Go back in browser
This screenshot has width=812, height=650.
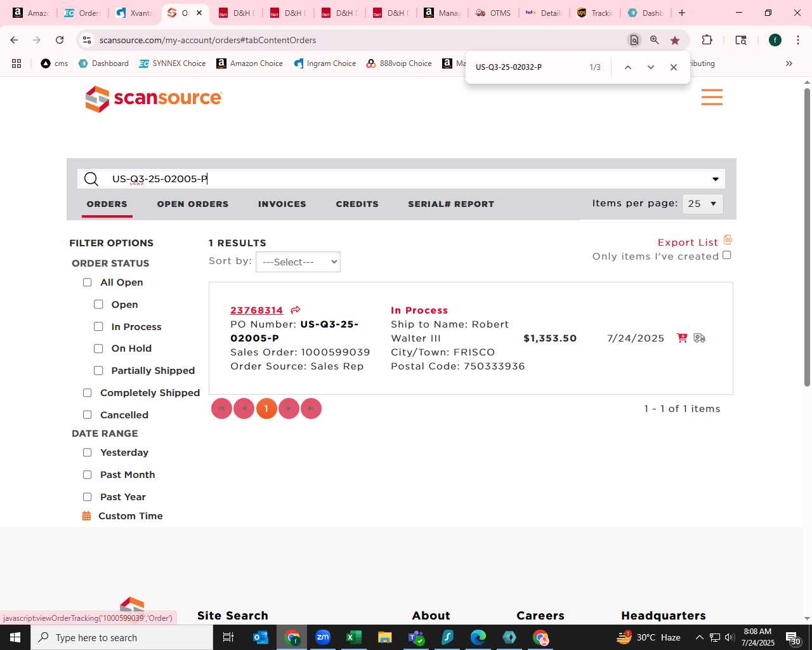(14, 40)
